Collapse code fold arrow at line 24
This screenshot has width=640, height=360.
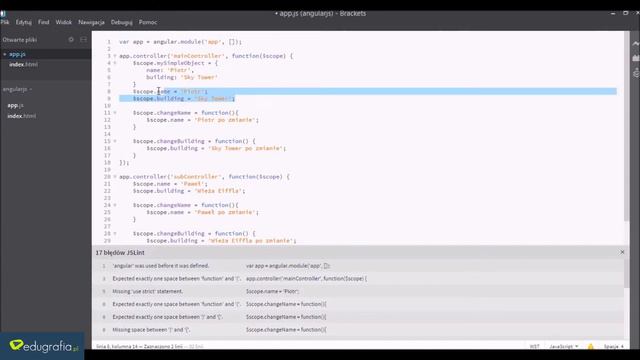point(115,205)
